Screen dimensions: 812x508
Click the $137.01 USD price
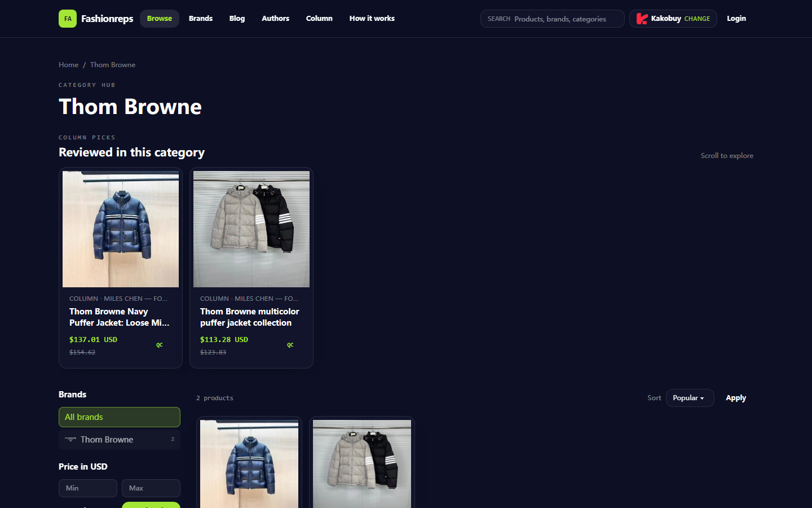point(93,340)
